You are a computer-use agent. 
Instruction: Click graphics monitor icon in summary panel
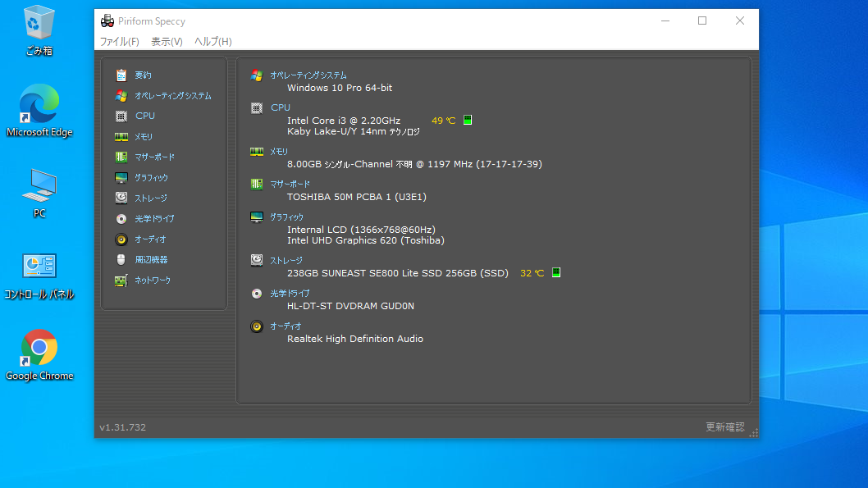pos(256,217)
